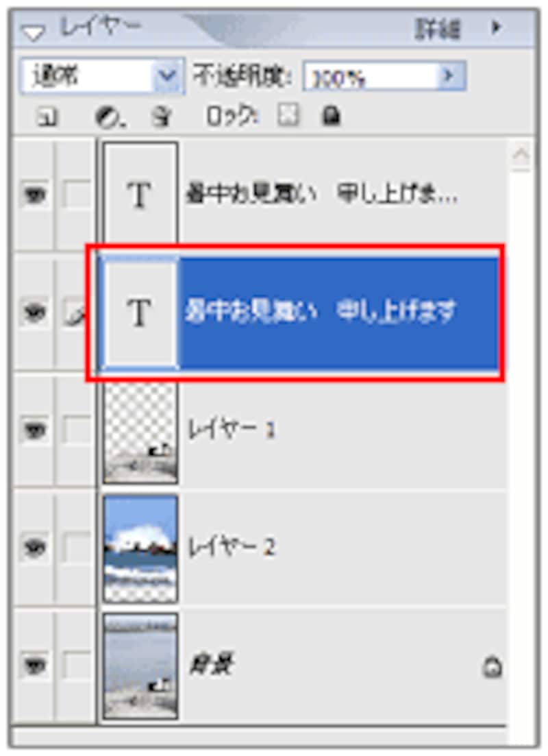Click the scrollbar up arrow in the layer list
The image size is (548, 756).
click(x=521, y=156)
